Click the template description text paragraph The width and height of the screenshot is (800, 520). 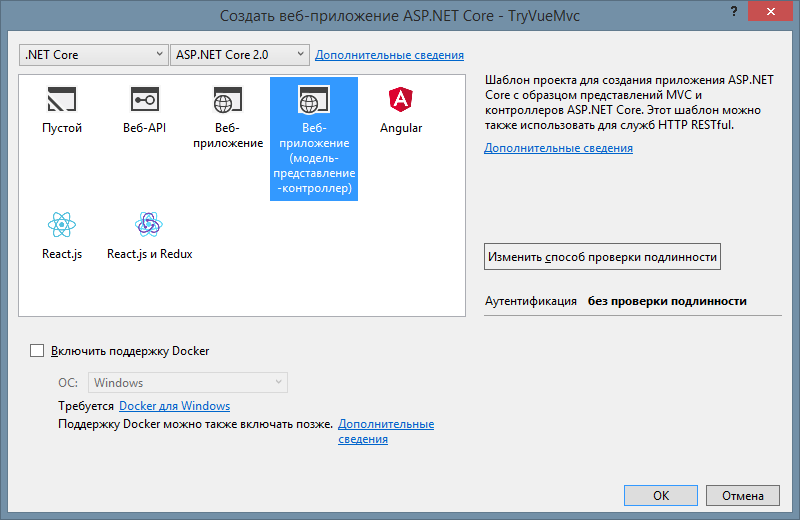(629, 103)
